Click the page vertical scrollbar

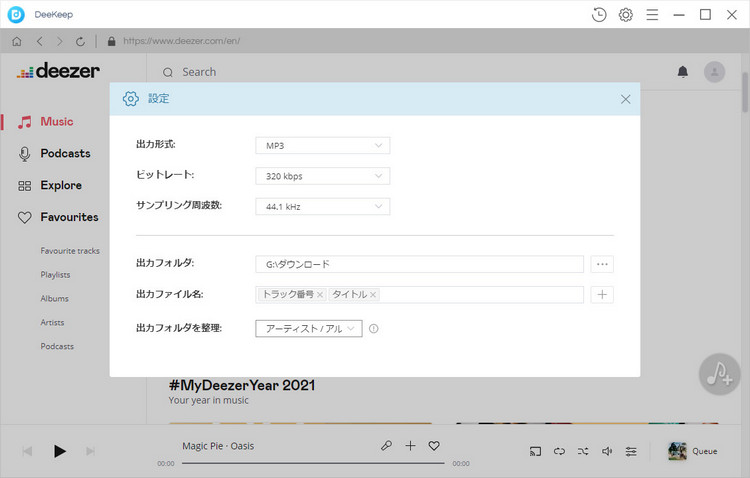coord(745,92)
